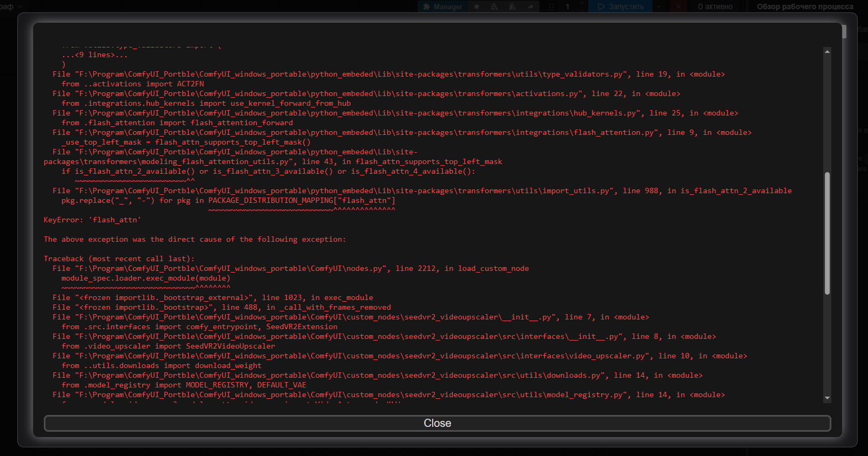The width and height of the screenshot is (868, 456).
Task: Click the type_validators.py line 19 file path
Action: pyautogui.click(x=388, y=74)
